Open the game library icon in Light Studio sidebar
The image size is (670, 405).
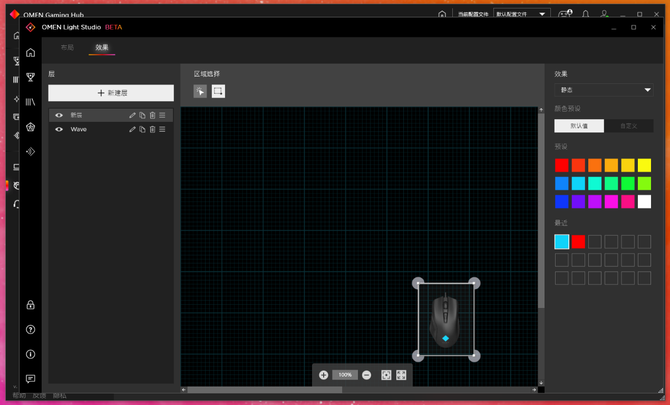tap(30, 102)
